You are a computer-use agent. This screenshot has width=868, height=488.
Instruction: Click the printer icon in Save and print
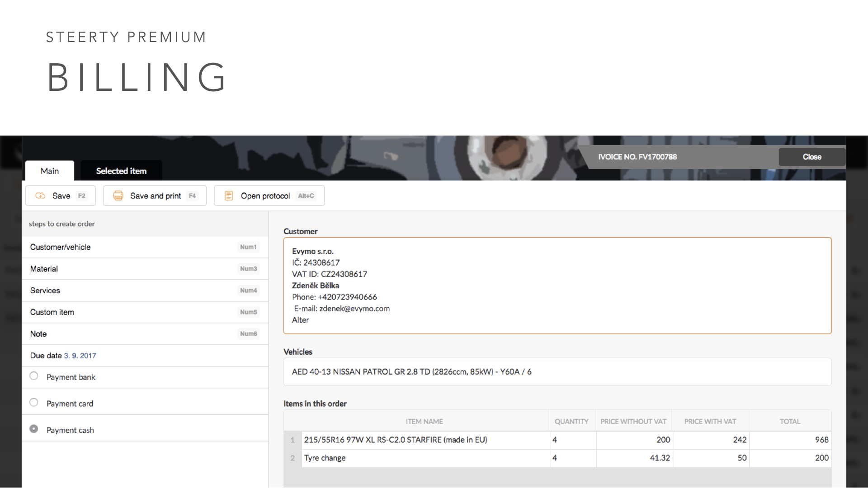coord(118,196)
